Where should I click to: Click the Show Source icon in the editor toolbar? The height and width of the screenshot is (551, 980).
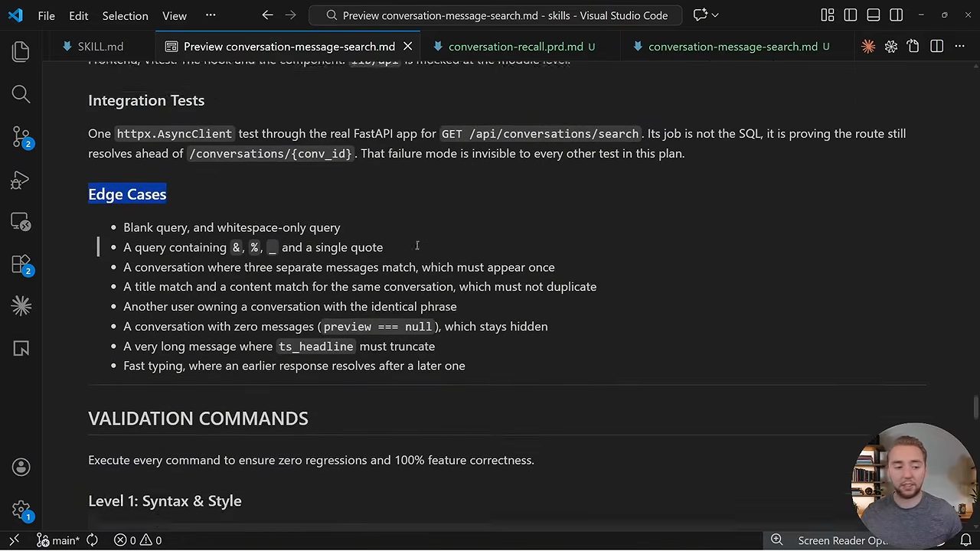click(913, 47)
